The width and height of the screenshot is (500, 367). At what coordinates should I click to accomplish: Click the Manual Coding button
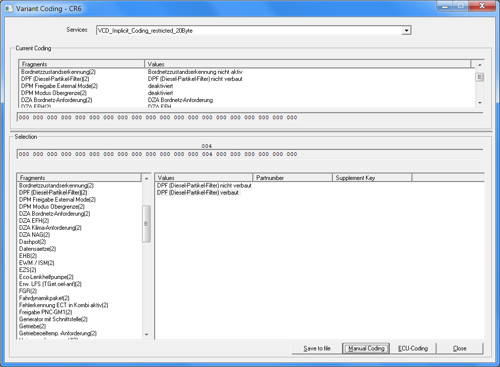(x=366, y=348)
